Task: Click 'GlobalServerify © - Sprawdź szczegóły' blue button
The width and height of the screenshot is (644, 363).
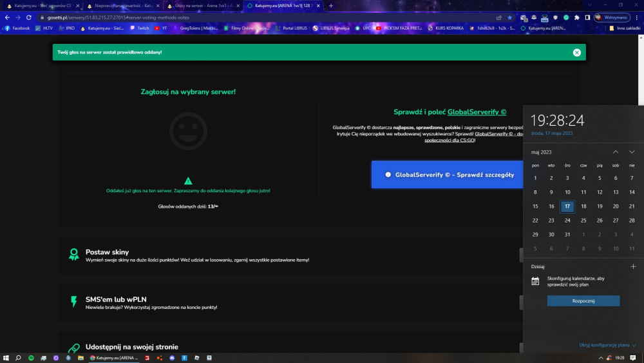Action: pos(448,175)
